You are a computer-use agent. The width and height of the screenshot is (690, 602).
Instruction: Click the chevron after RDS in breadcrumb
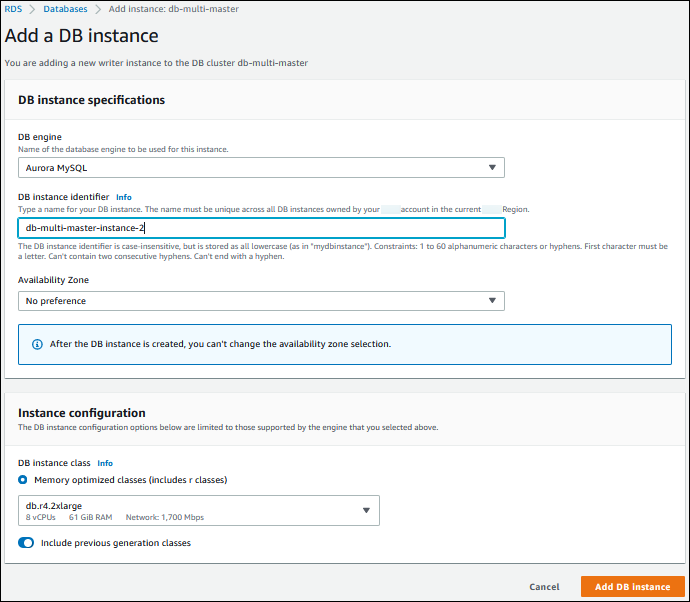[x=32, y=9]
